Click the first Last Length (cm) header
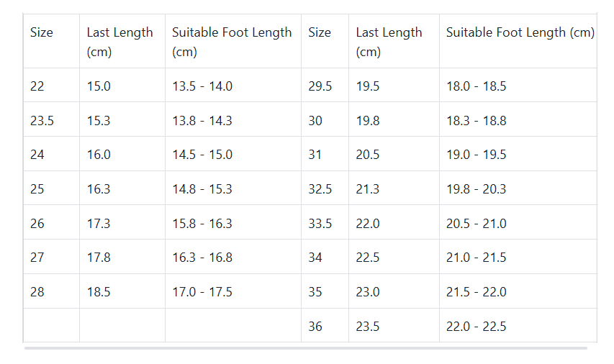 click(119, 42)
